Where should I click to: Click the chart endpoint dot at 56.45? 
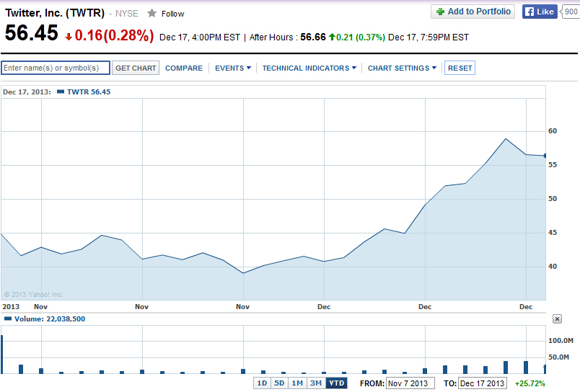point(545,156)
